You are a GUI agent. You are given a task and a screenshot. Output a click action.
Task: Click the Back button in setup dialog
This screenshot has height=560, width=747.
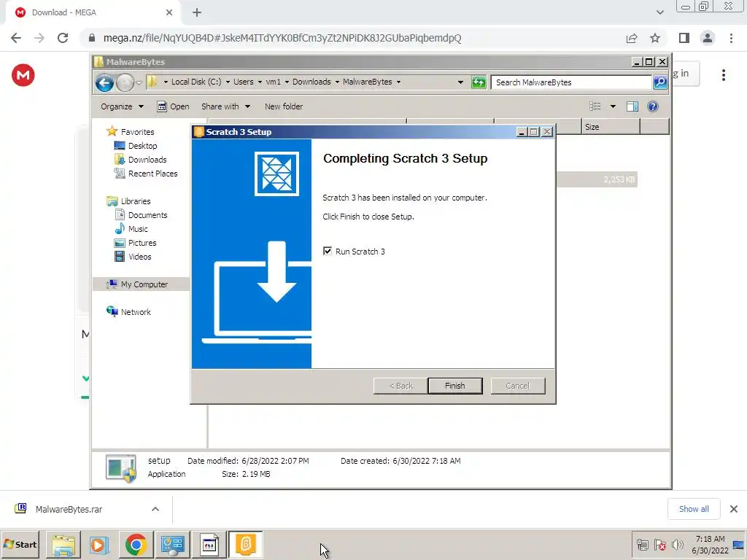[x=400, y=386]
